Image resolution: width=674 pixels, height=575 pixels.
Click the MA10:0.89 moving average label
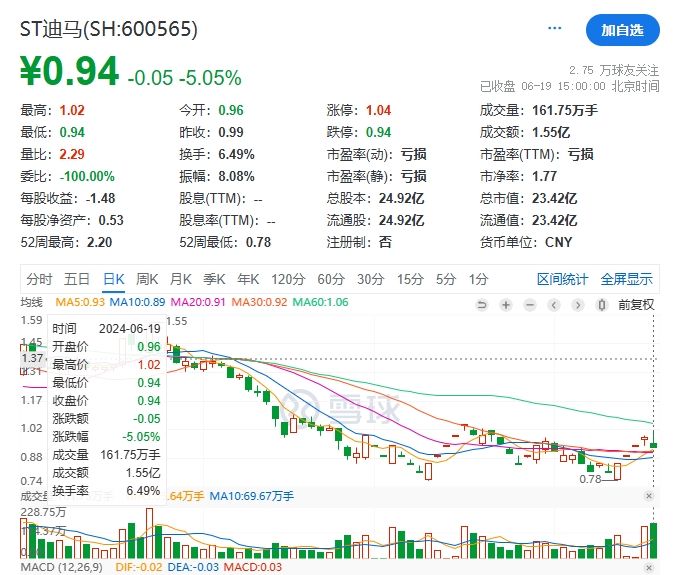coord(138,302)
